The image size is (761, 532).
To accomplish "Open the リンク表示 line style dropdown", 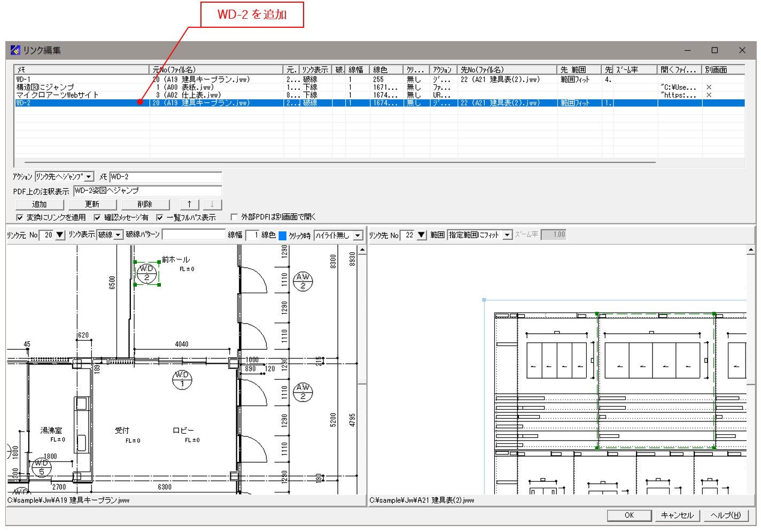I will coord(118,235).
